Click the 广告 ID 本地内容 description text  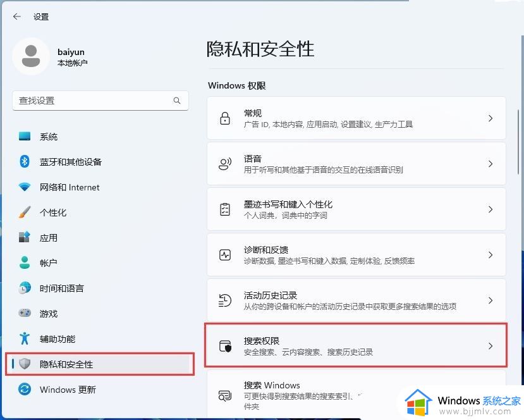(328, 125)
